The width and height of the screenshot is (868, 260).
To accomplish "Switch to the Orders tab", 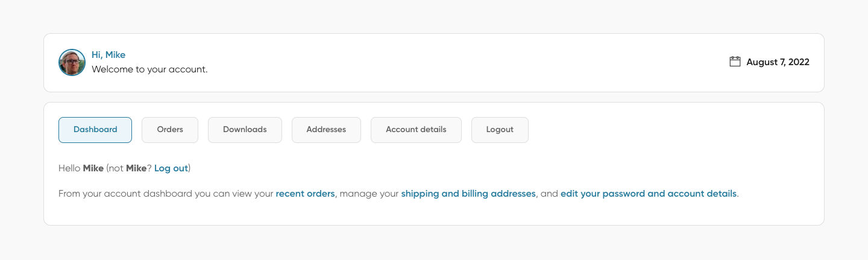I will pos(170,130).
